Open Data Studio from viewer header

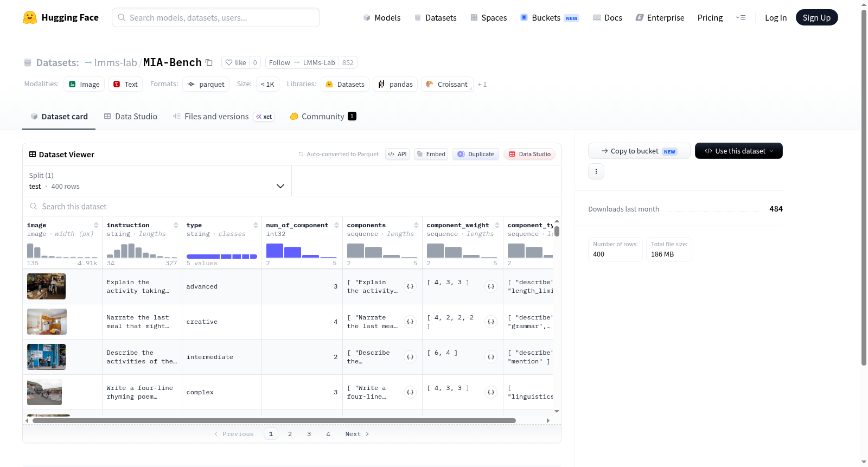point(529,154)
